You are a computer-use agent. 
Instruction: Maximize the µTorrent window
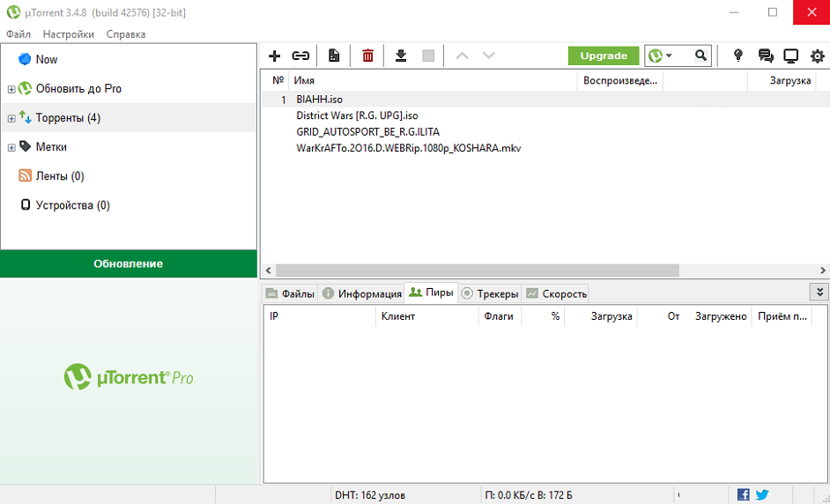773,11
